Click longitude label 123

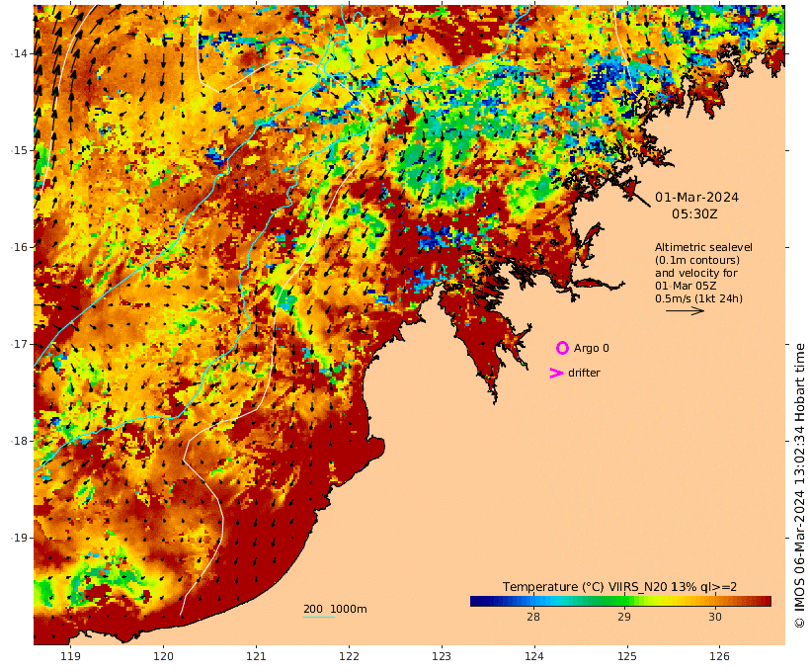point(442,656)
